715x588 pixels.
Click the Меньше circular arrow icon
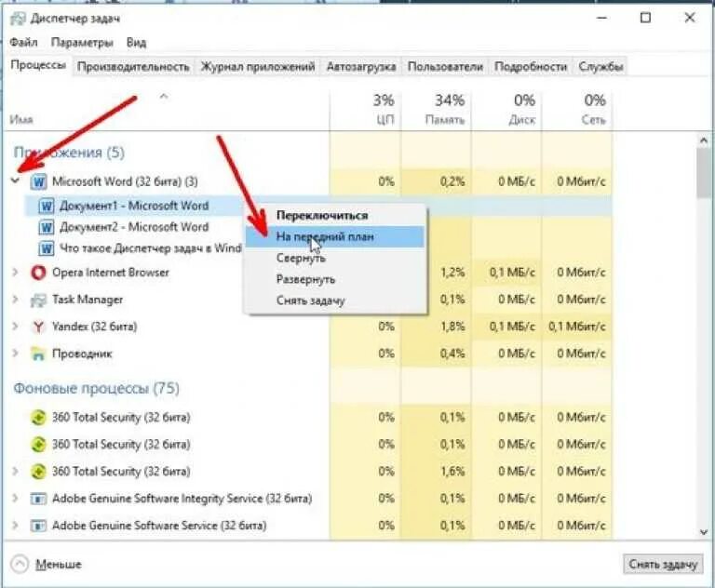(20, 565)
